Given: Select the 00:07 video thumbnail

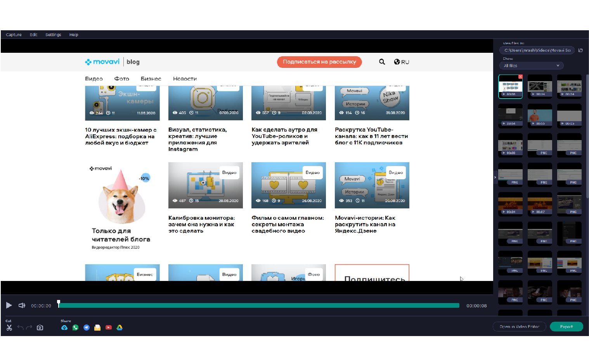Looking at the screenshot, I should pyautogui.click(x=540, y=203).
